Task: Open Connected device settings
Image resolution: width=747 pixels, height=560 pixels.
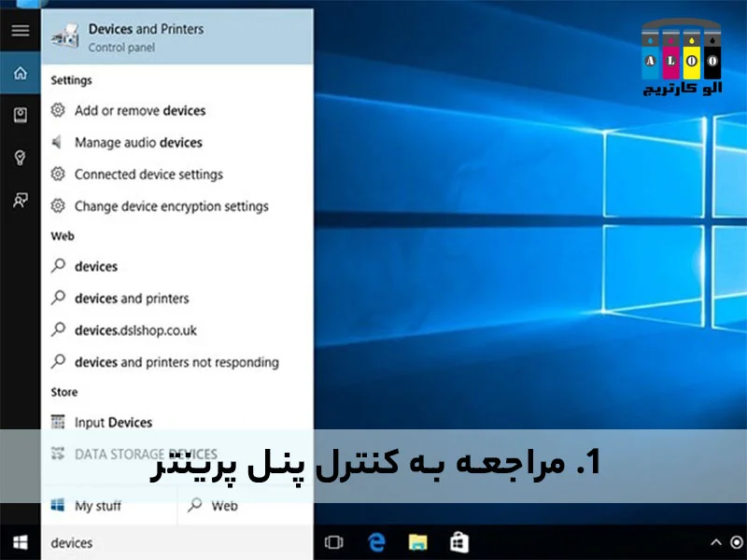Action: (177, 175)
